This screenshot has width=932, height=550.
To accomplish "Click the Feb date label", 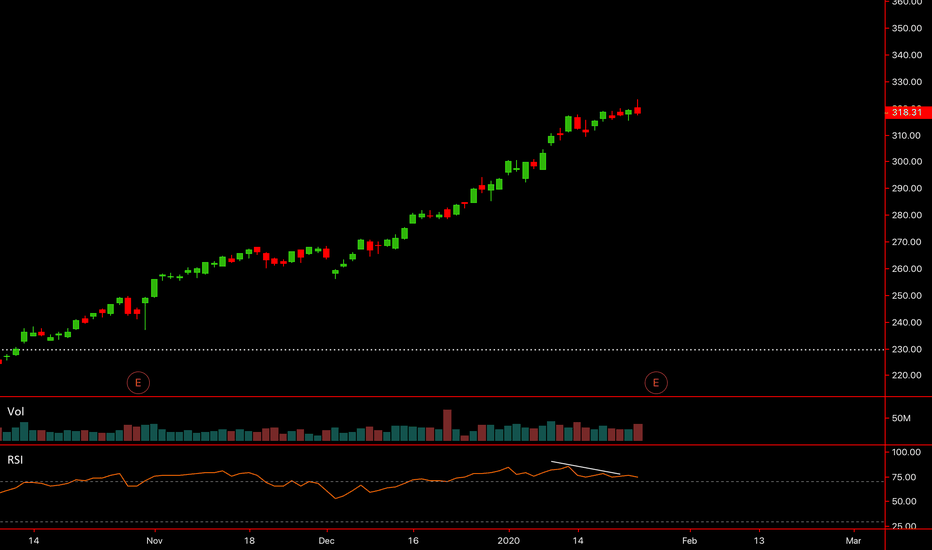I will [x=689, y=540].
